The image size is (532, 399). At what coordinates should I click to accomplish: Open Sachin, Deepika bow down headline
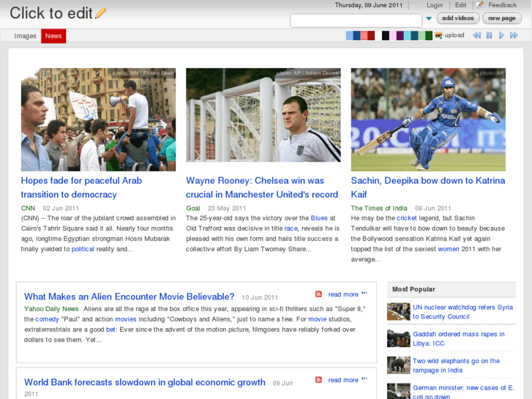428,187
